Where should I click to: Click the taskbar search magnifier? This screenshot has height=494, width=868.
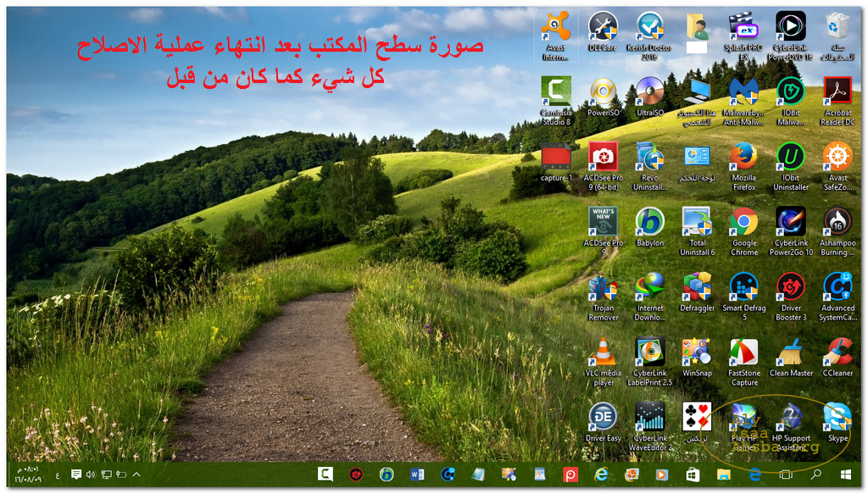(815, 475)
